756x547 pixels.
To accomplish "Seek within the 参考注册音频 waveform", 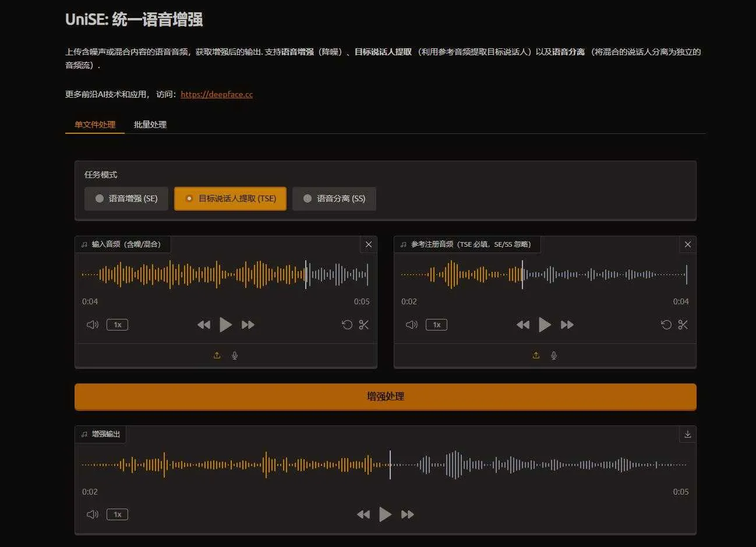I will coord(545,275).
